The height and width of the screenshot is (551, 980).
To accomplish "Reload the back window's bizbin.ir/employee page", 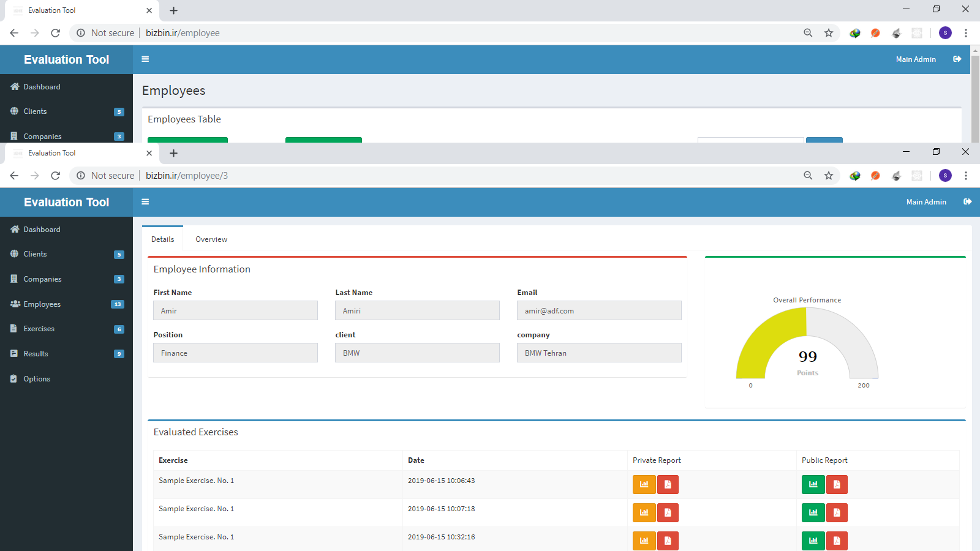I will tap(55, 33).
